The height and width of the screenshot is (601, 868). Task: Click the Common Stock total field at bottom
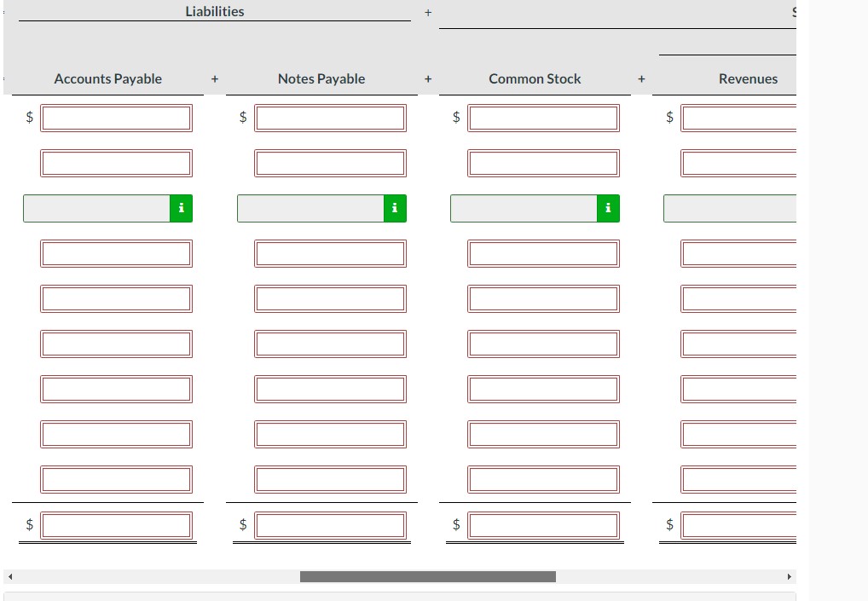point(544,525)
